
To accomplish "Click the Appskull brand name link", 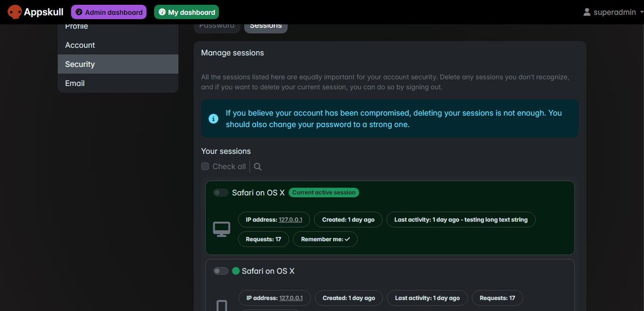I will coord(43,12).
